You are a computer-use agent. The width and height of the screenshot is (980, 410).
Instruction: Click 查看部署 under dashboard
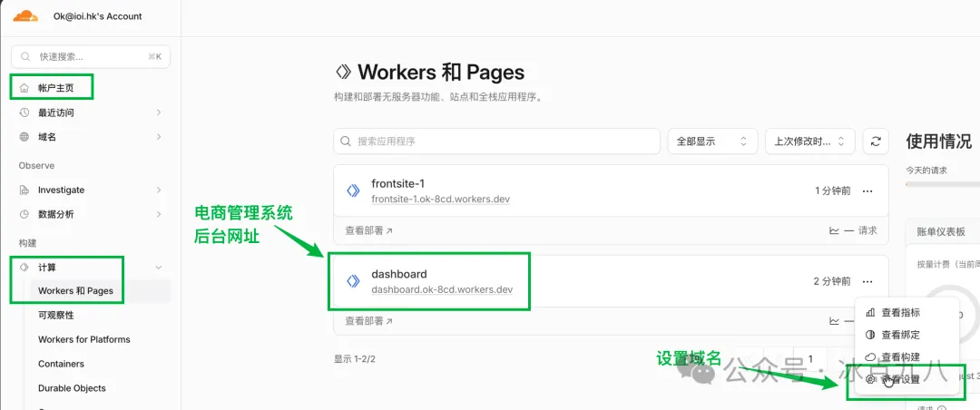[x=368, y=321]
